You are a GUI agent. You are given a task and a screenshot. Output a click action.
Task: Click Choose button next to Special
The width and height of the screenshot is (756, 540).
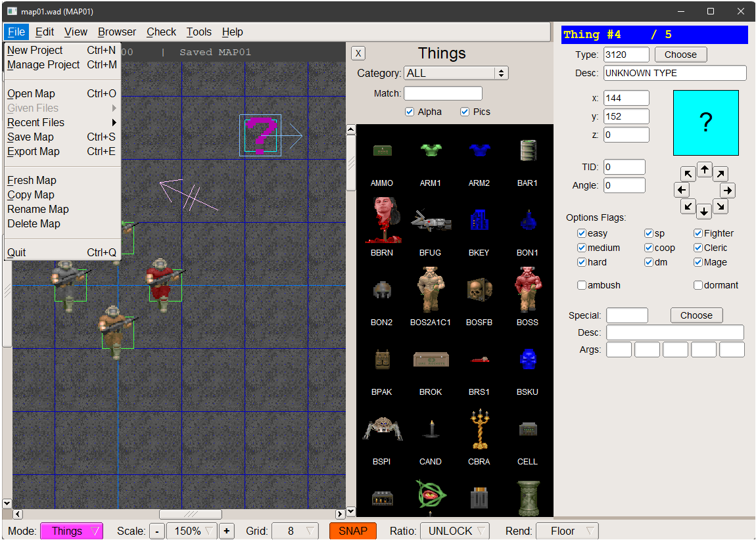tap(697, 315)
